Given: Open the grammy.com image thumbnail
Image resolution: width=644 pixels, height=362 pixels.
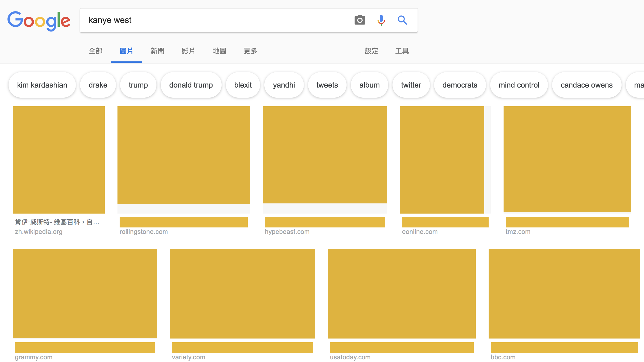Looking at the screenshot, I should (x=85, y=293).
